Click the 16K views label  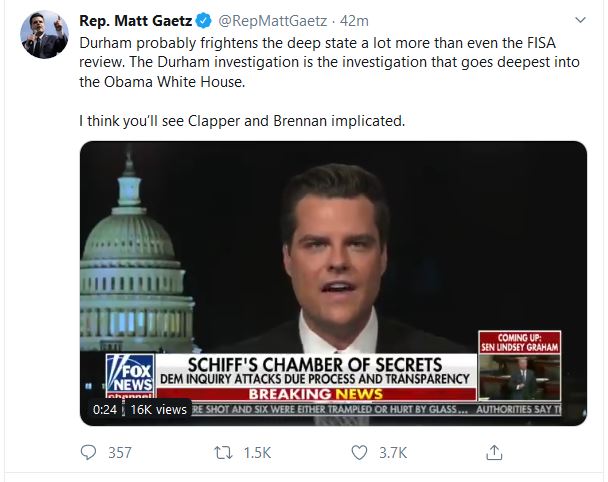[158, 409]
